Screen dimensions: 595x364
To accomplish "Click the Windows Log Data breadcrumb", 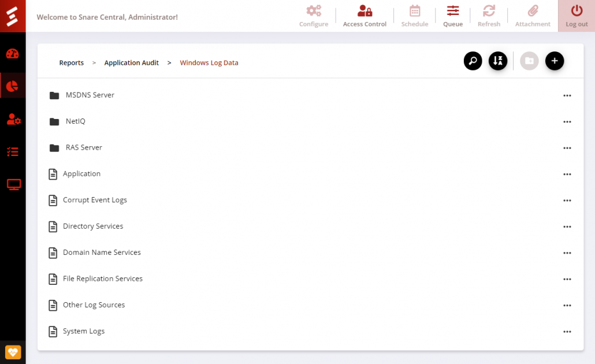I will pos(209,62).
